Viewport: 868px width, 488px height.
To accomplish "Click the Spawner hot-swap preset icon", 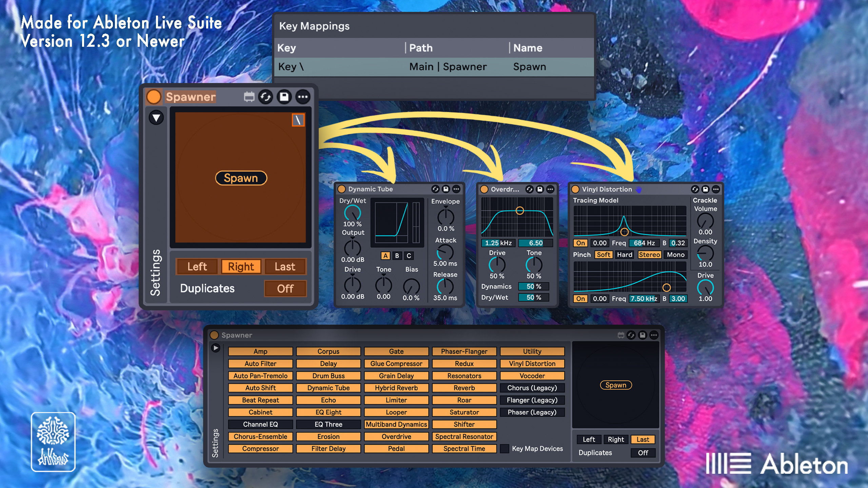I will click(x=265, y=97).
